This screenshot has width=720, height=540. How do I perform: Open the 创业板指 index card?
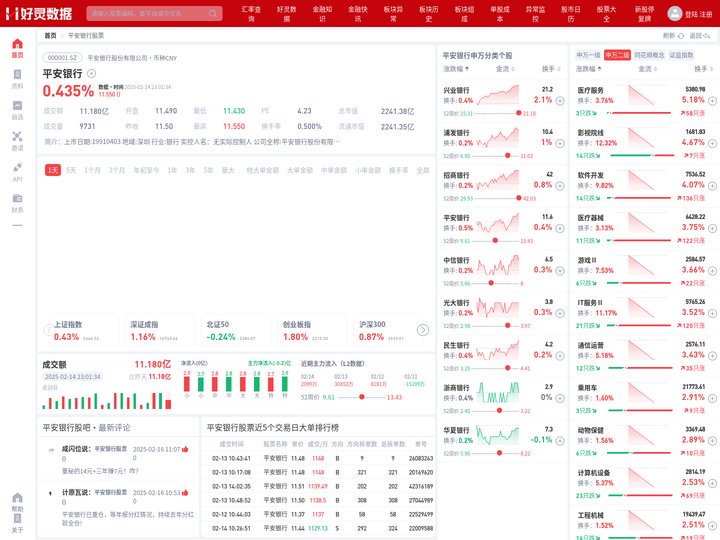[x=313, y=331]
